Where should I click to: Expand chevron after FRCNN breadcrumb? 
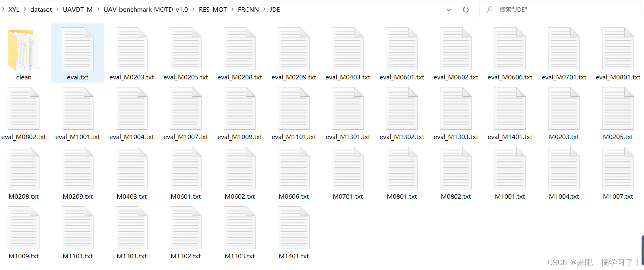265,9
